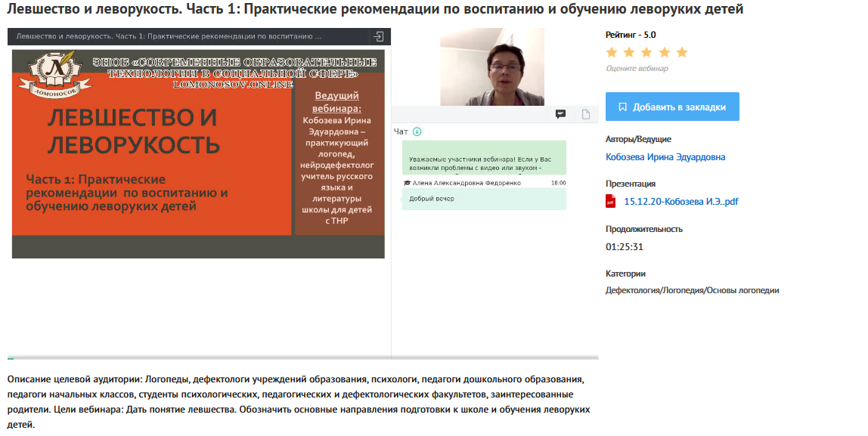Rate the webinar with the fourth star
This screenshot has height=436, width=868.
(665, 52)
